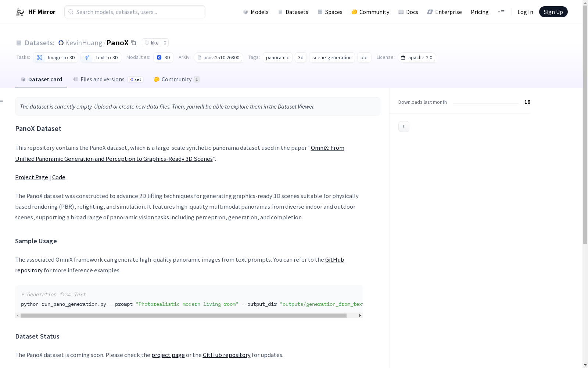
Task: Open the GitHub repository link under Sample Usage
Action: click(334, 260)
